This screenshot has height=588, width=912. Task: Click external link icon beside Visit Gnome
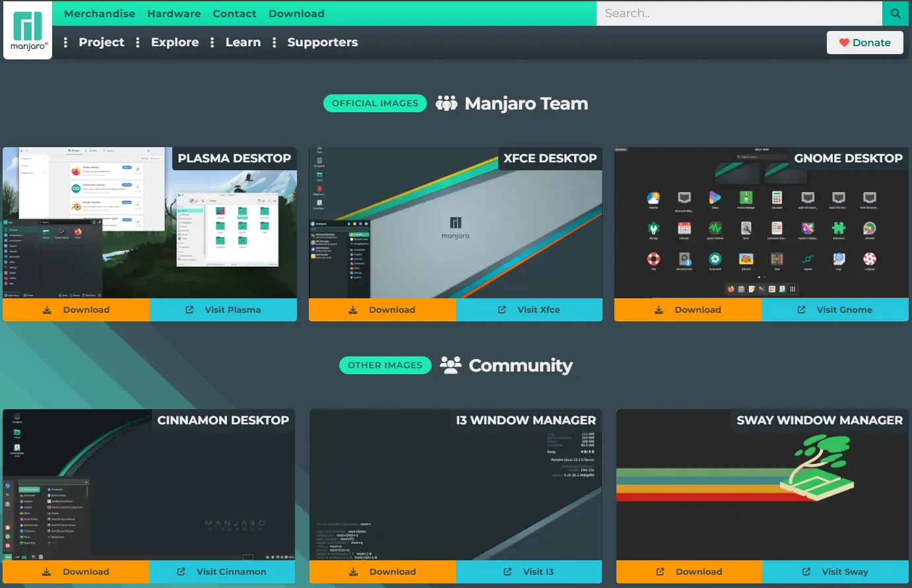coord(801,310)
